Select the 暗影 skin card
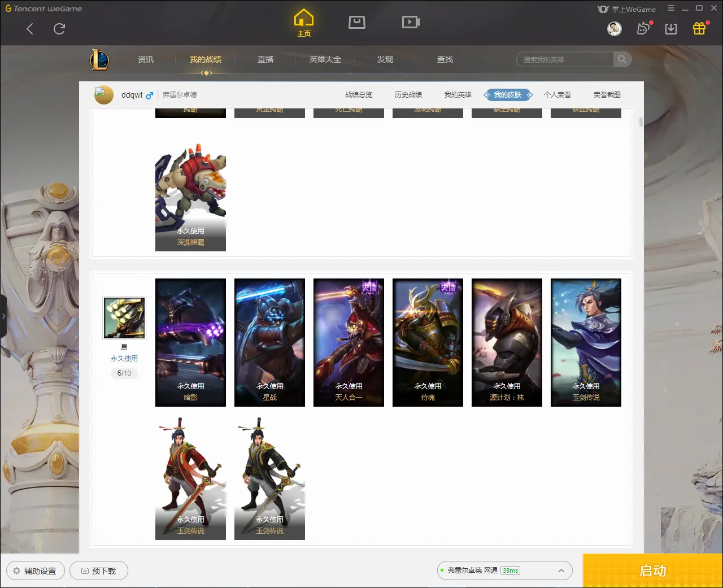The height and width of the screenshot is (588, 723). click(x=190, y=342)
